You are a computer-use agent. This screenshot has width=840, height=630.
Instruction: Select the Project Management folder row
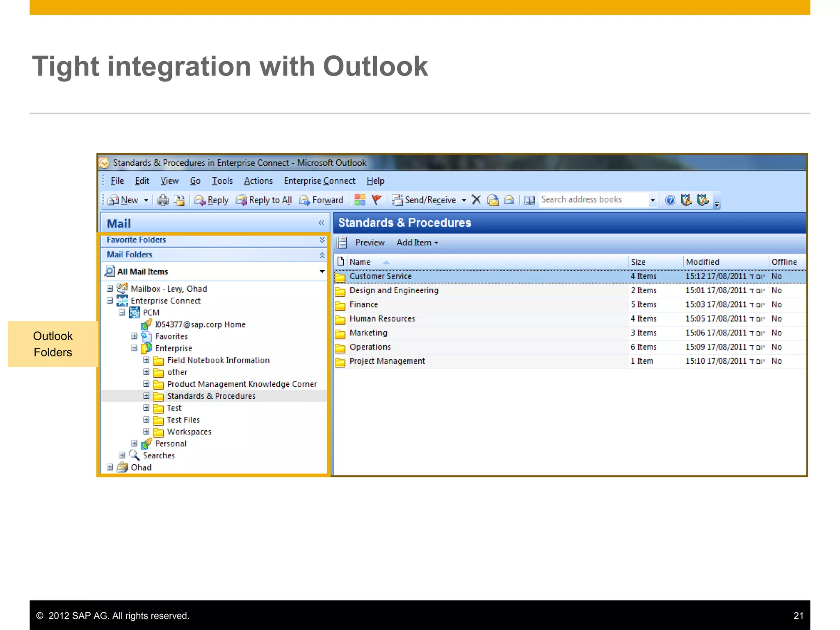570,361
